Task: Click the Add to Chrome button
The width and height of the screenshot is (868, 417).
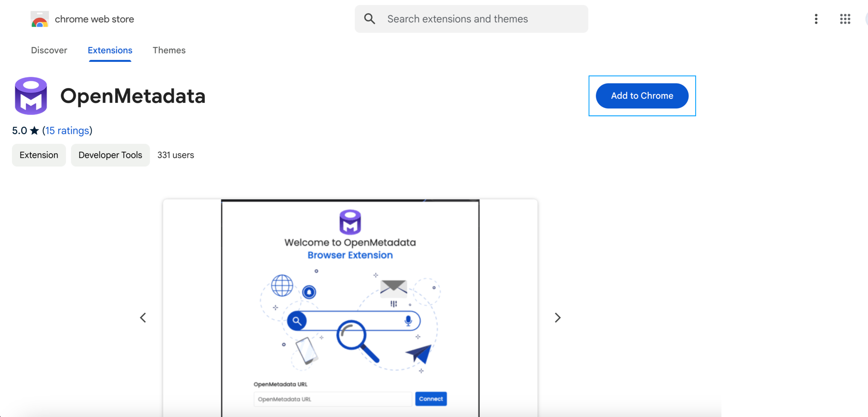Action: coord(642,96)
